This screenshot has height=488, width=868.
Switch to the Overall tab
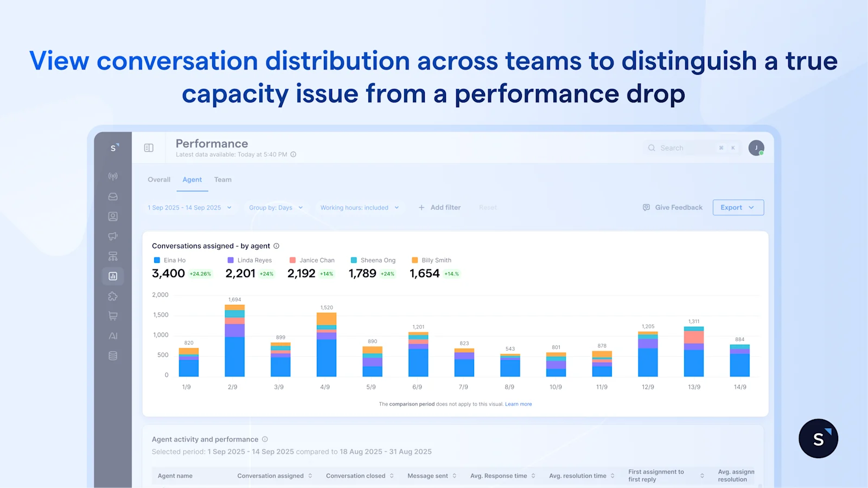point(158,179)
